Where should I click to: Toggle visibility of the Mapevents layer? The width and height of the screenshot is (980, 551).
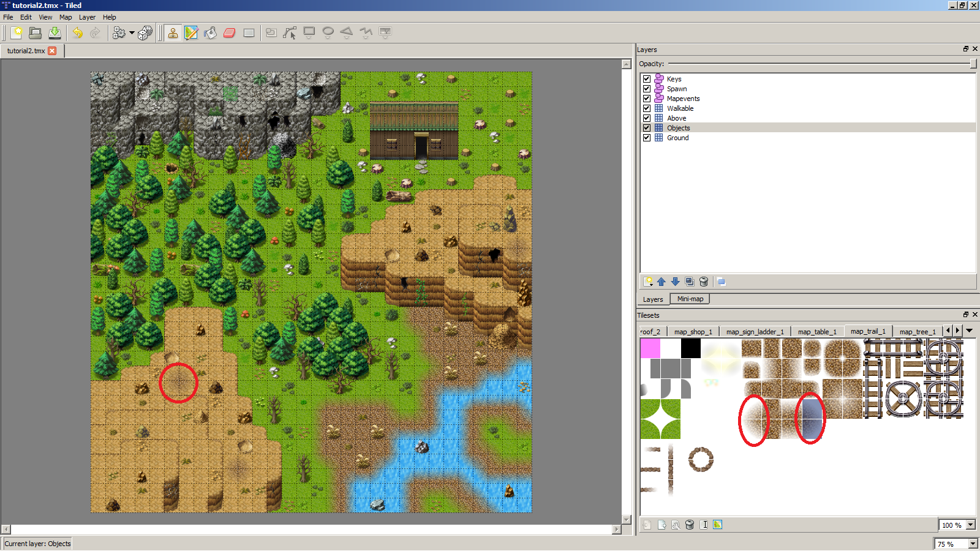point(647,99)
